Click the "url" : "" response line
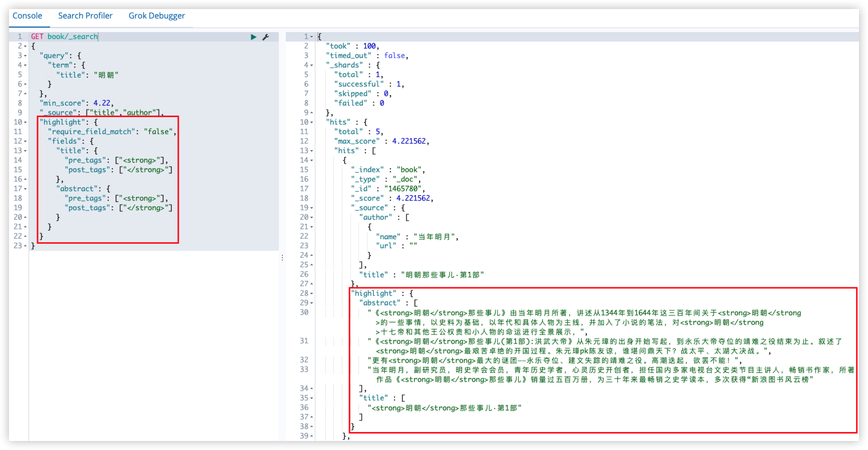 click(396, 246)
